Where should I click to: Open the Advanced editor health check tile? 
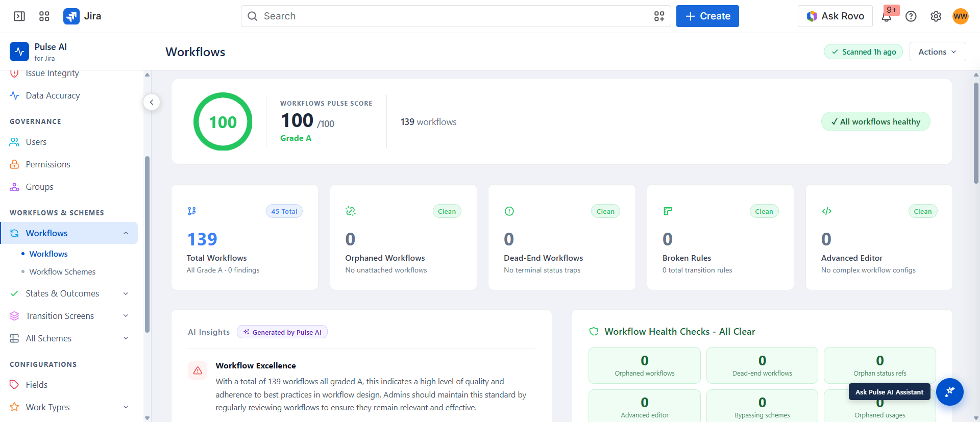tap(645, 406)
